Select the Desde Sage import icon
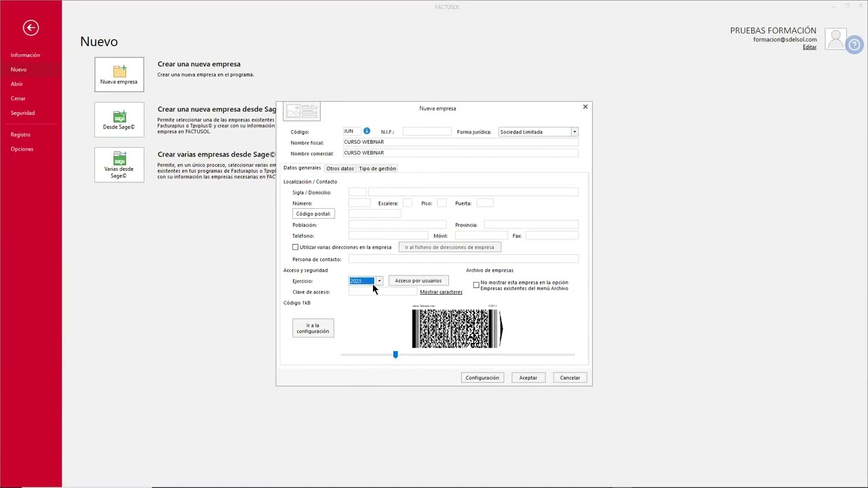Screen dimensions: 868x488 tap(119, 120)
